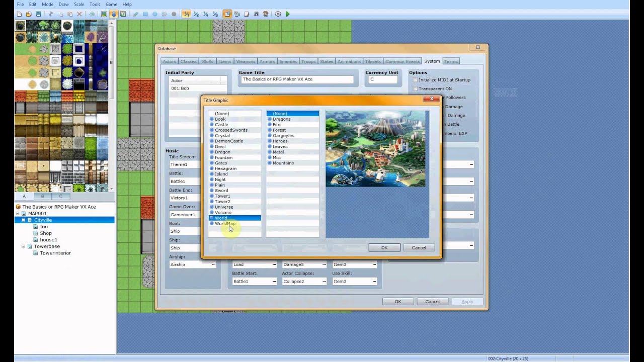The width and height of the screenshot is (644, 362).
Task: Click the Database toolbar icon
Action: pos(227,14)
